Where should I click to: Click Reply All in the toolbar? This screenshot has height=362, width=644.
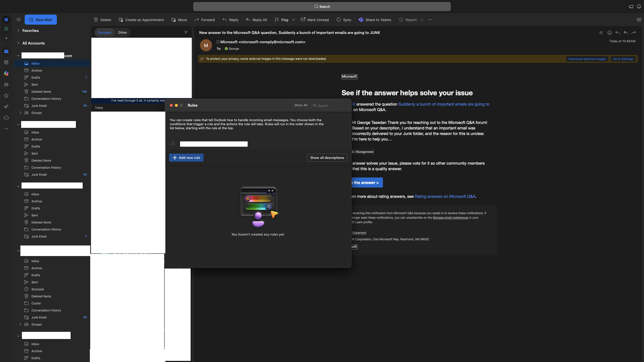coord(256,20)
